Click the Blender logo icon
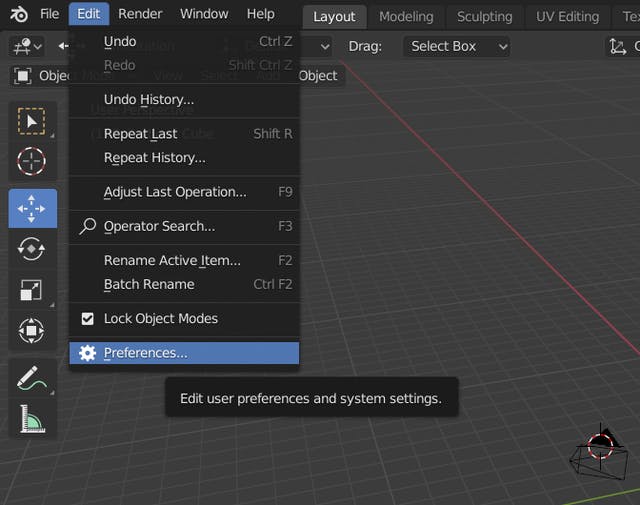 [x=19, y=15]
